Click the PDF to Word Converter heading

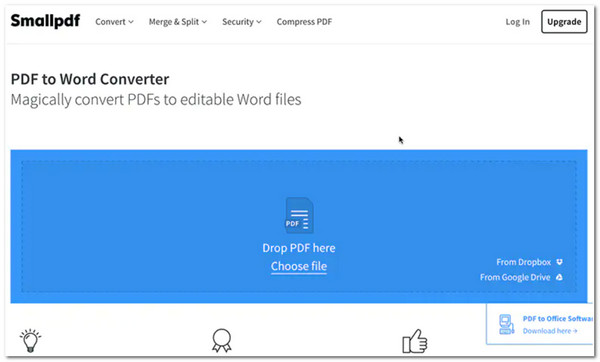tap(90, 79)
